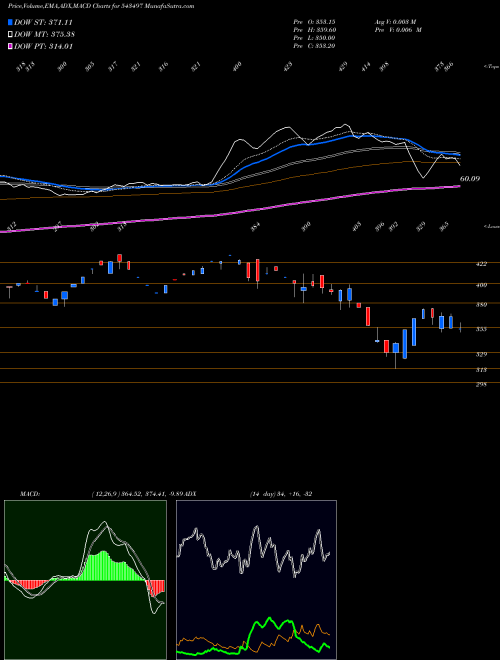Click the magenta DOW PT legend swatch

(10, 46)
